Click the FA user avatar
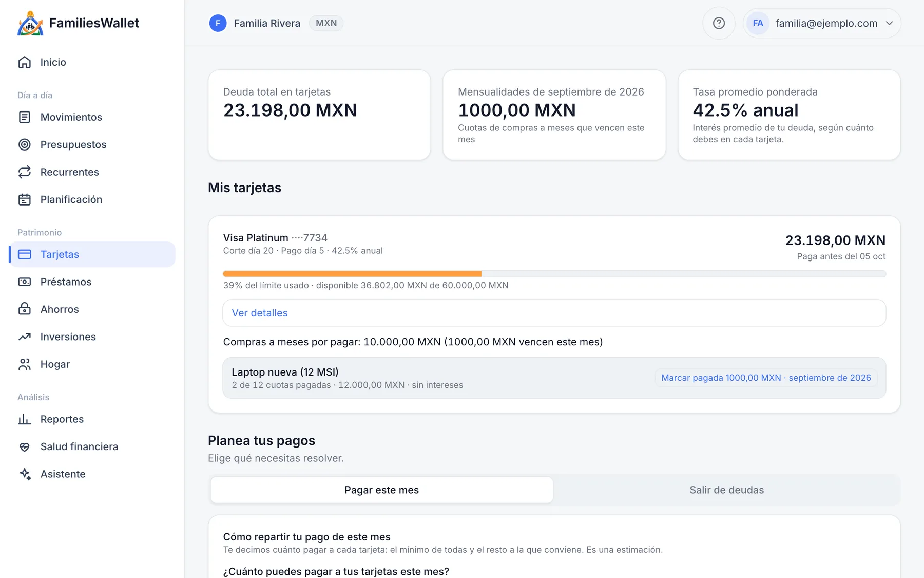Image resolution: width=924 pixels, height=578 pixels. coord(758,23)
